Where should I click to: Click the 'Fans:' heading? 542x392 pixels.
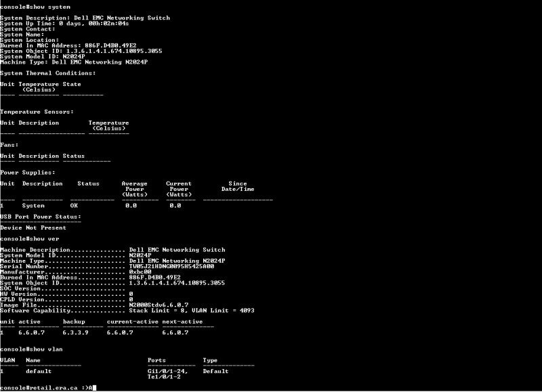click(9, 145)
